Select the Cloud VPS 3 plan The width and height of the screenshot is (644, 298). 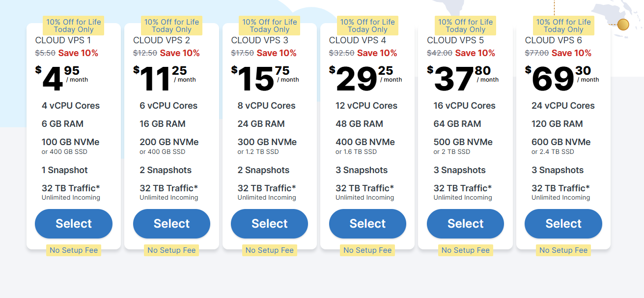(x=269, y=224)
